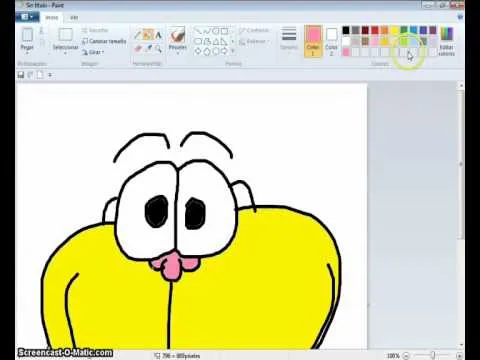Open Paint help question mark icon

click(460, 17)
